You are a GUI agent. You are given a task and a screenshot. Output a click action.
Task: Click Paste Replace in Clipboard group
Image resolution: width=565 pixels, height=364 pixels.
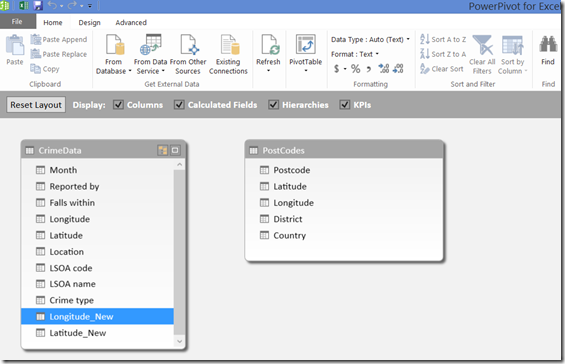tap(59, 54)
